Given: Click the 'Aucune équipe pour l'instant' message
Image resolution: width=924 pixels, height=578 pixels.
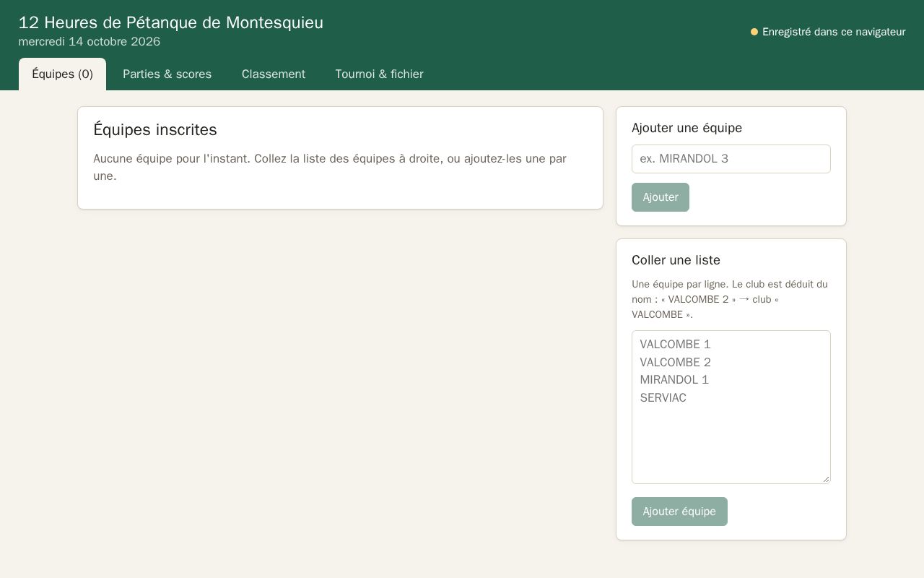Looking at the screenshot, I should [x=330, y=167].
